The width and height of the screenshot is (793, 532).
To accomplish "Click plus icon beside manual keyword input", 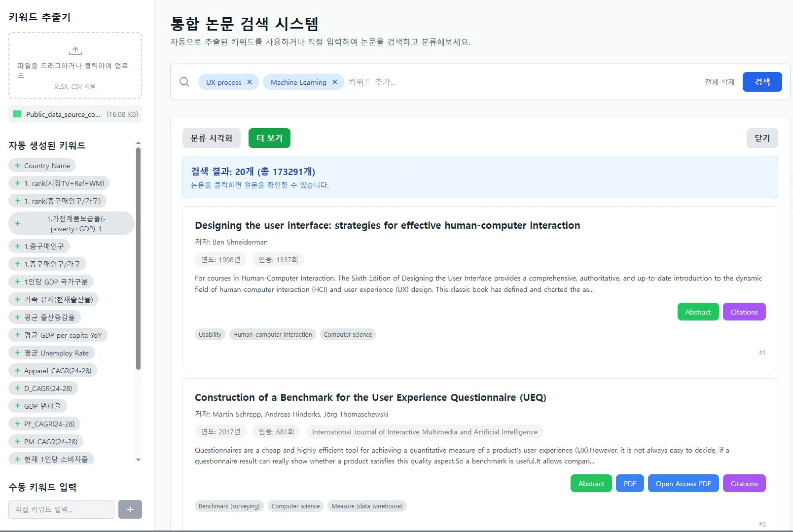I will click(130, 509).
